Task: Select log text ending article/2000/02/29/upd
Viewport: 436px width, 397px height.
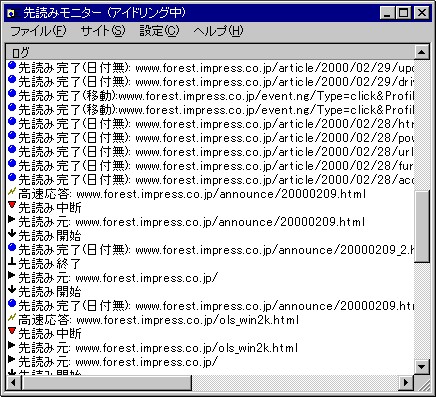Action: 216,68
